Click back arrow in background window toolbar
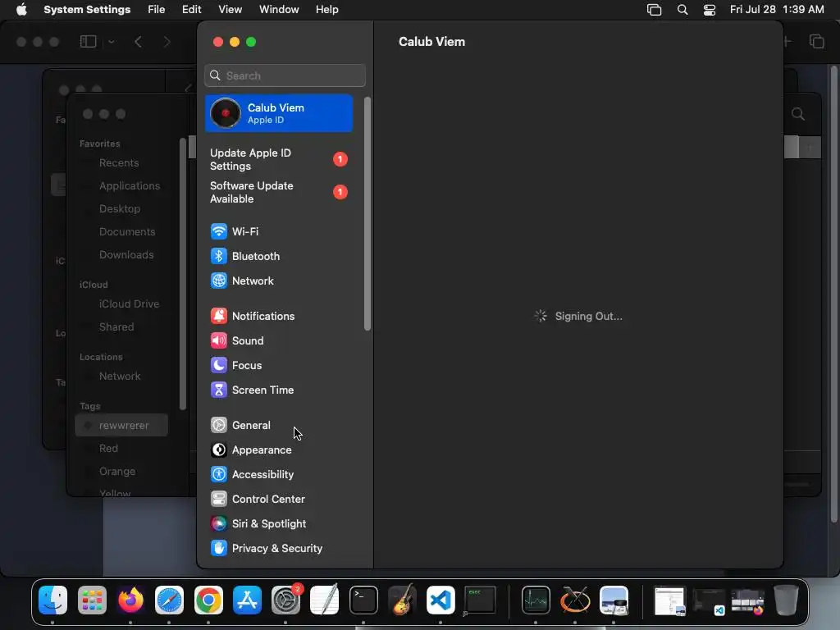Image resolution: width=840 pixels, height=630 pixels. (138, 42)
